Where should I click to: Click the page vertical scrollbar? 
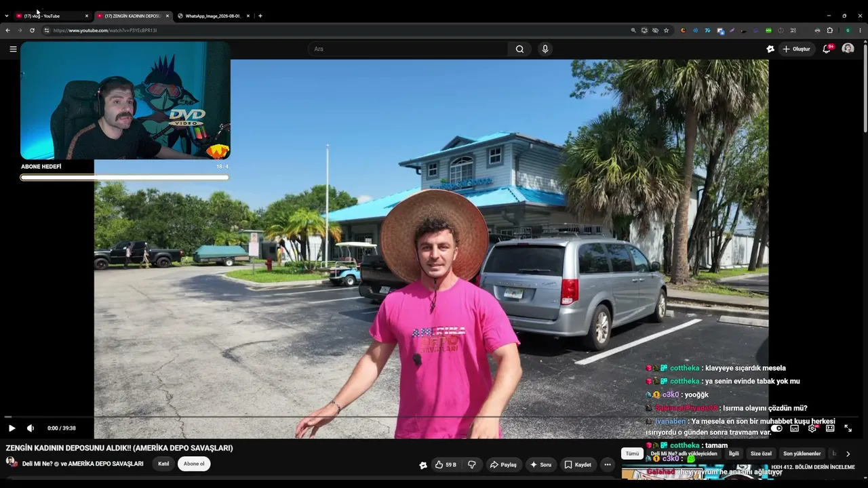click(865, 88)
